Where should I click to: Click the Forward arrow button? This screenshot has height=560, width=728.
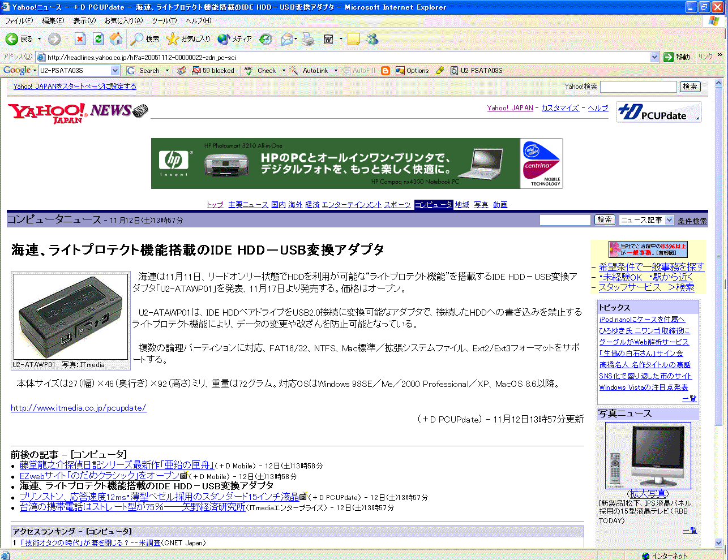(54, 39)
